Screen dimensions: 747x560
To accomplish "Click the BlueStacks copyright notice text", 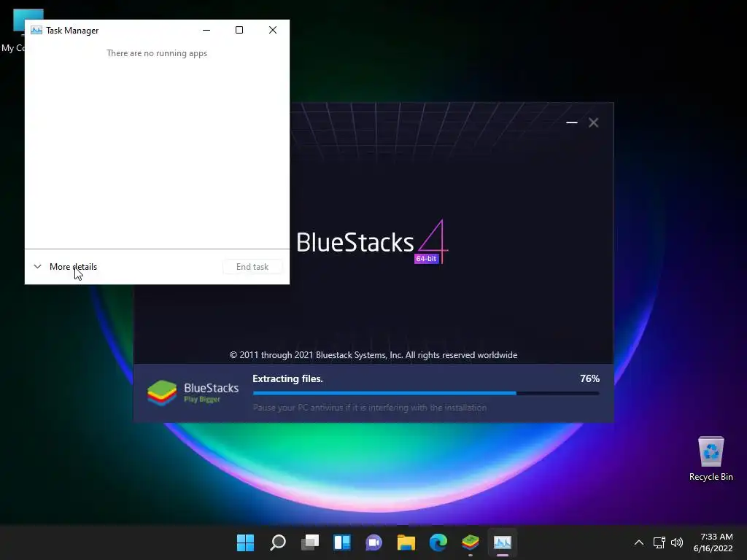I will [x=373, y=355].
